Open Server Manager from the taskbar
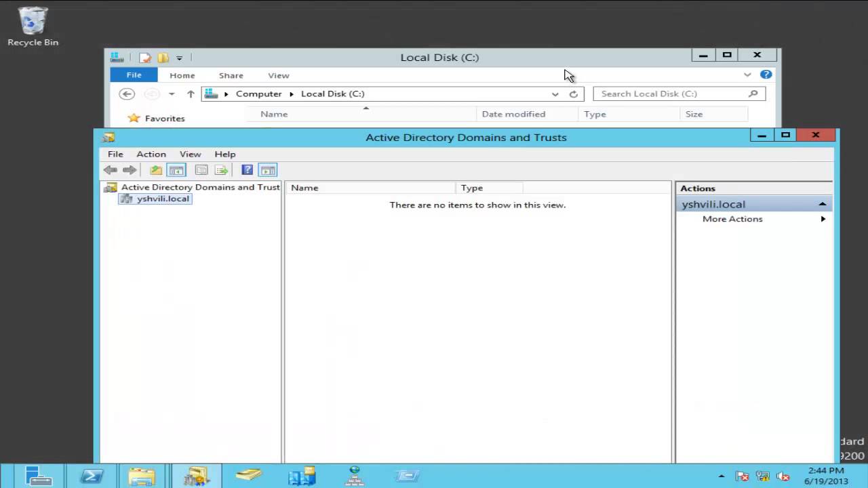The width and height of the screenshot is (868, 488). click(x=38, y=476)
